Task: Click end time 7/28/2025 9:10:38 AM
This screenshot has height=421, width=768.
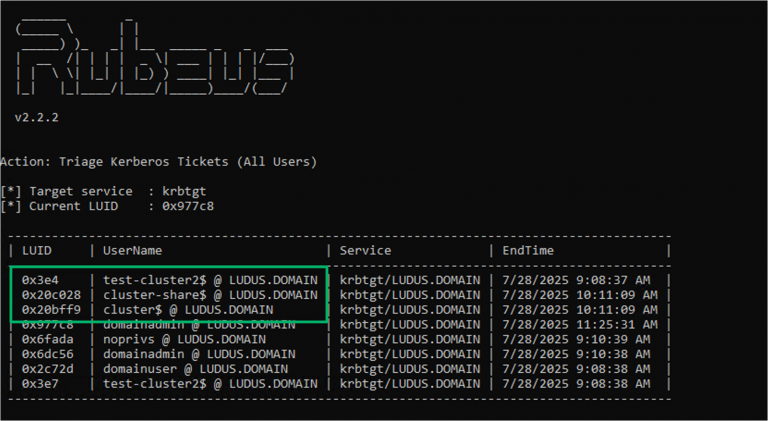Action: click(576, 354)
